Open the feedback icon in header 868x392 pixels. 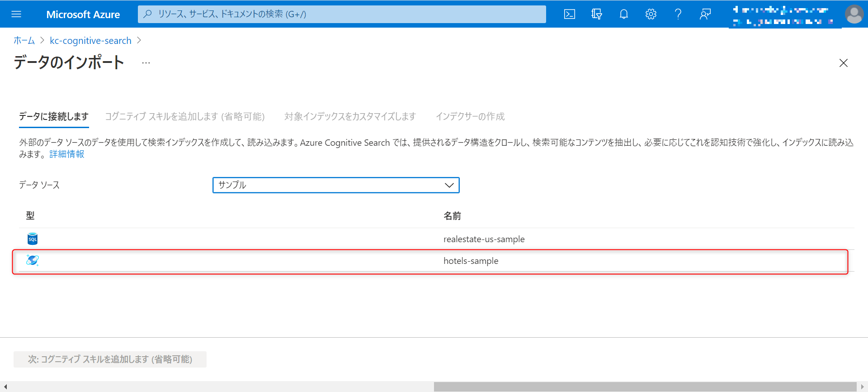click(705, 14)
